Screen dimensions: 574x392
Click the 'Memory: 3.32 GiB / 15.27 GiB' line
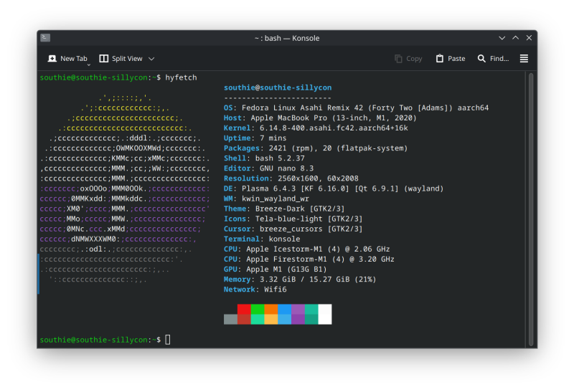pos(300,279)
